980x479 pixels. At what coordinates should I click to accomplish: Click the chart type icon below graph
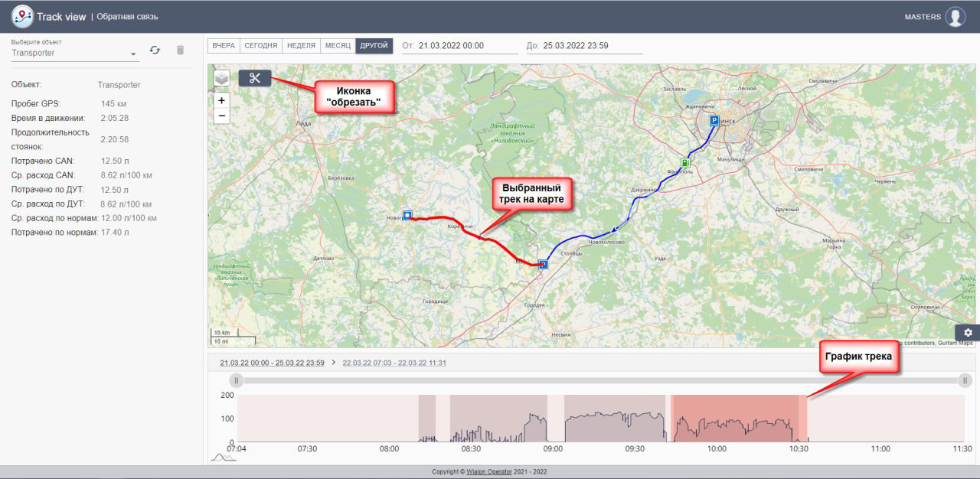pyautogui.click(x=223, y=457)
